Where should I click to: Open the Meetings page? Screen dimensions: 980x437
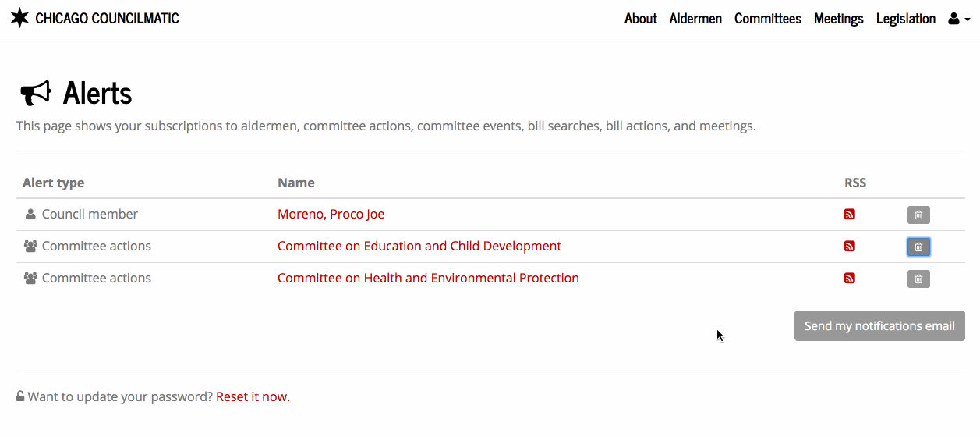click(839, 19)
